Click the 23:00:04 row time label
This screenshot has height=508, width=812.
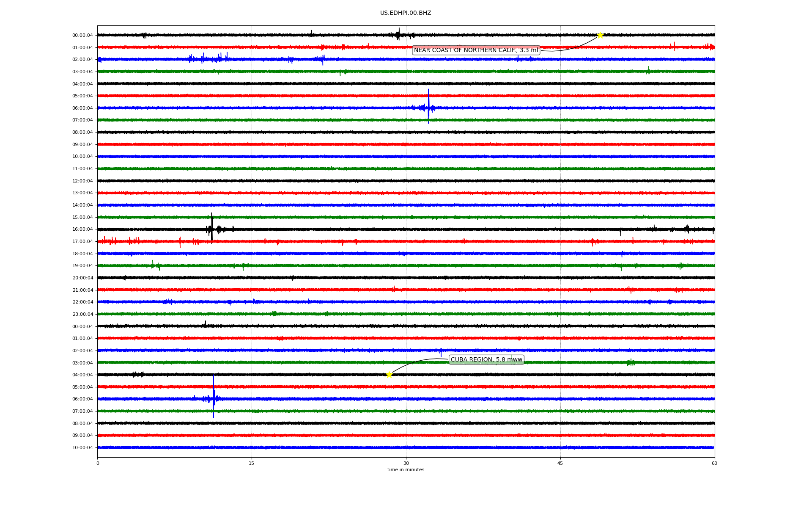pos(82,315)
